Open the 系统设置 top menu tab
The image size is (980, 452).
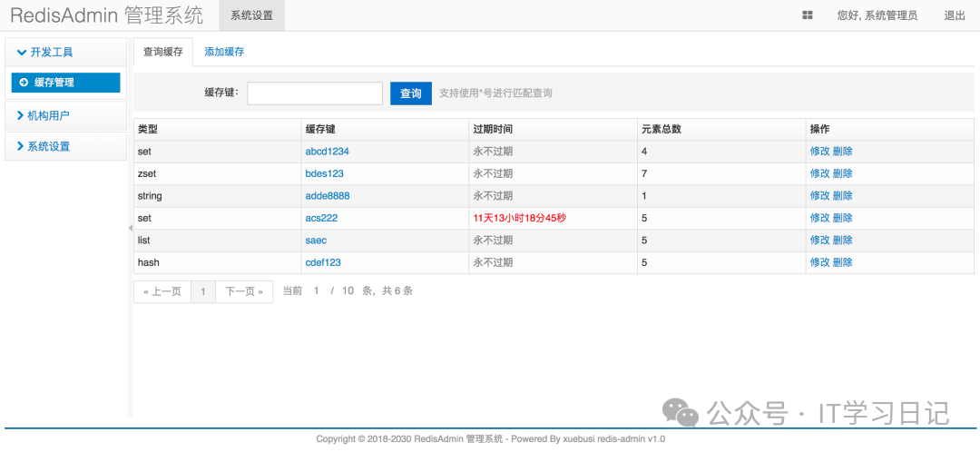pos(251,15)
